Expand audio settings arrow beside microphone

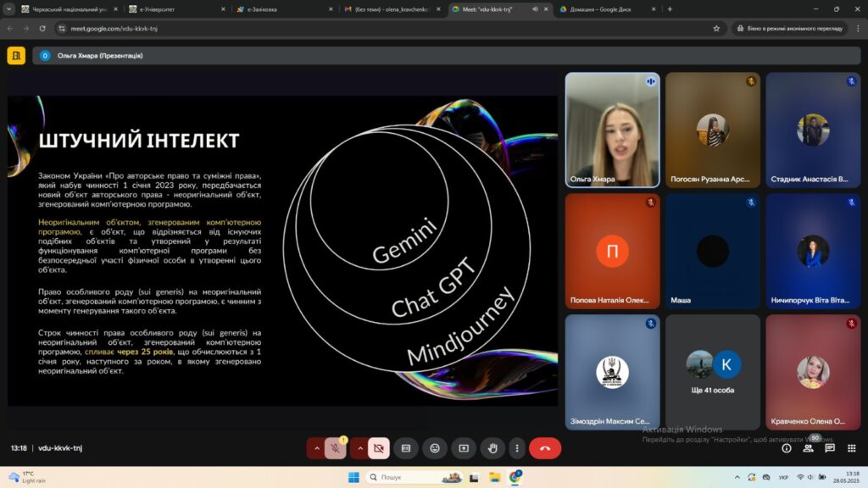317,448
